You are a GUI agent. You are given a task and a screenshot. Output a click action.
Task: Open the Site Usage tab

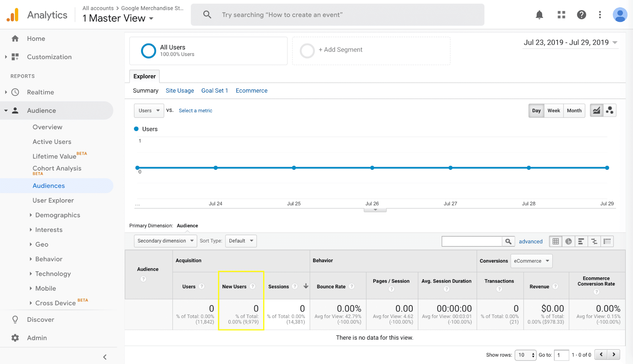coord(180,91)
